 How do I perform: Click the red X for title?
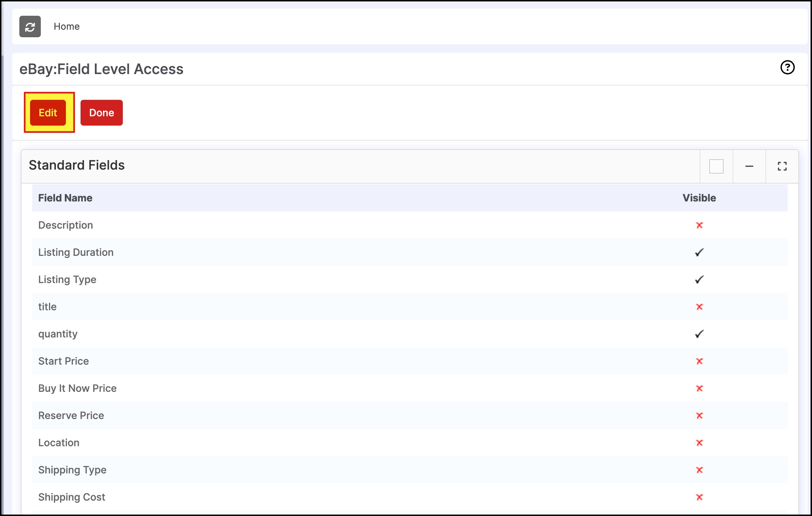point(699,307)
